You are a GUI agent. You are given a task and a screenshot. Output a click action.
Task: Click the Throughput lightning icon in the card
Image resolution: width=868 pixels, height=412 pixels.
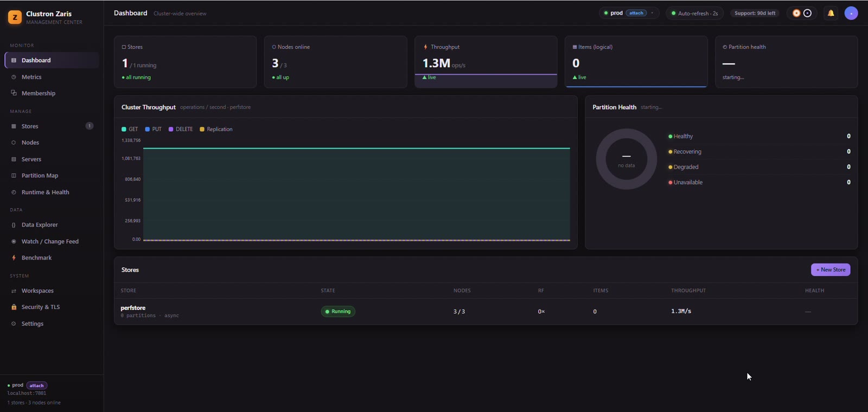(x=425, y=47)
